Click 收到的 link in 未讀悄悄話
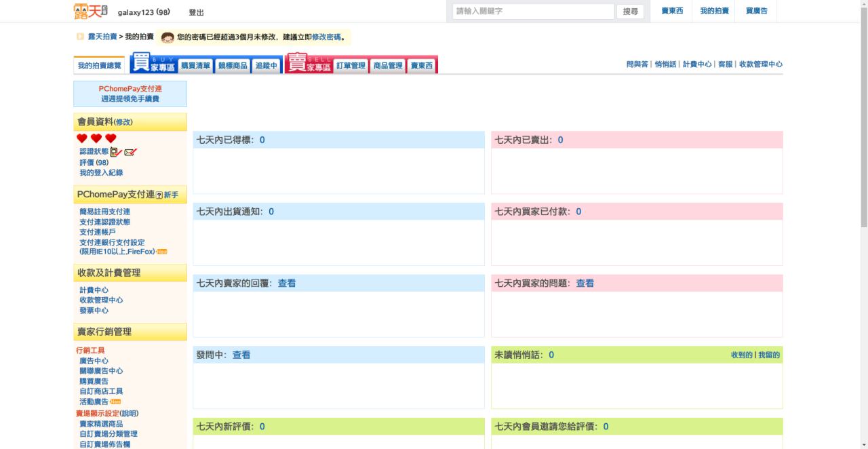The height and width of the screenshot is (449, 868). (x=742, y=355)
